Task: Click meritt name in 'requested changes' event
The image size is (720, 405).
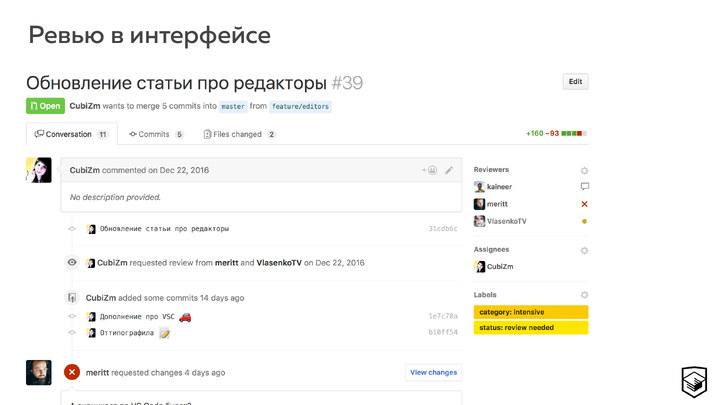Action: [x=97, y=373]
